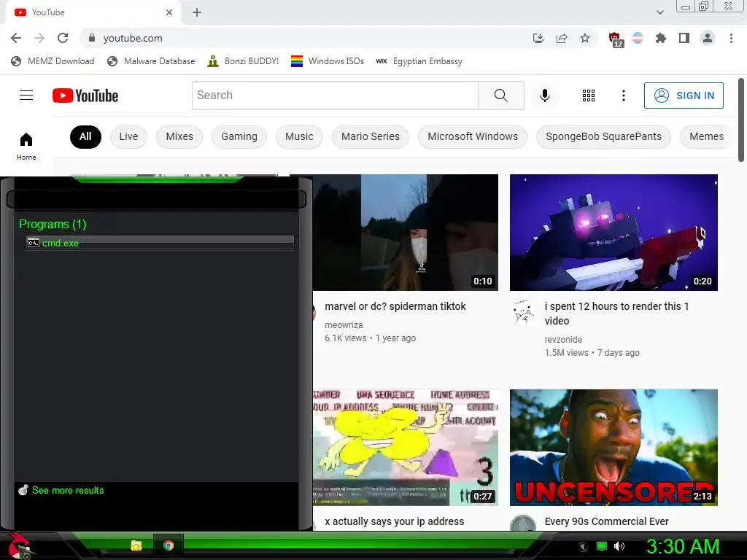Open YouTube settings three-dot menu

point(623,96)
